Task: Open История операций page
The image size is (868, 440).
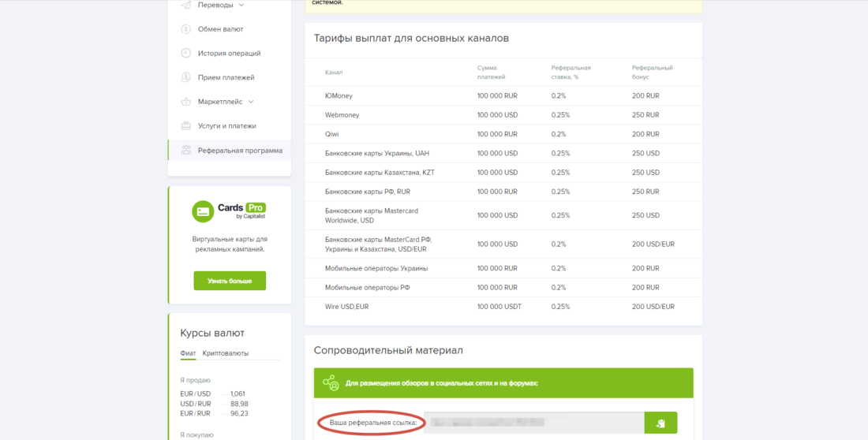Action: pyautogui.click(x=229, y=54)
